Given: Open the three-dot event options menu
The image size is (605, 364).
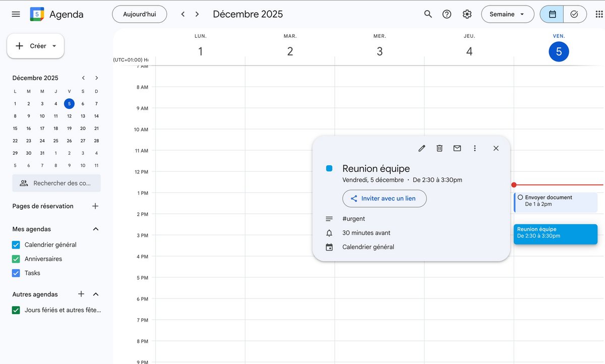Looking at the screenshot, I should 474,148.
